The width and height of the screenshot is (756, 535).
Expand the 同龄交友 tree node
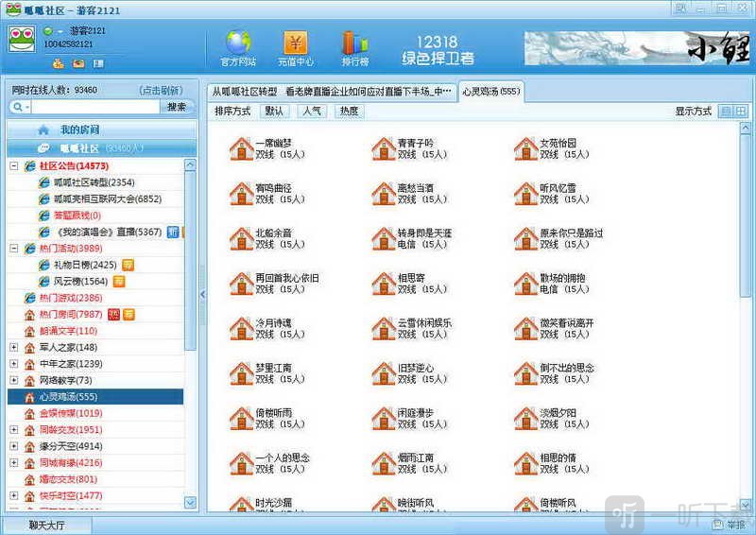point(14,430)
